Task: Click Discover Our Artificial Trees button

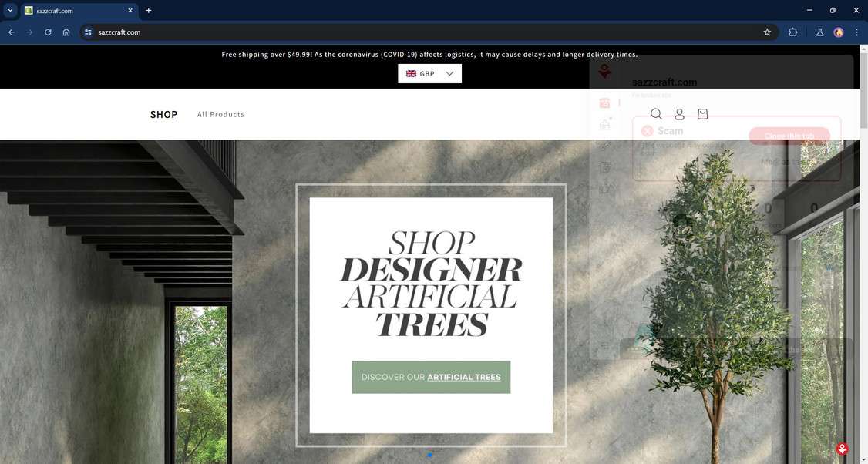Action: (x=431, y=377)
